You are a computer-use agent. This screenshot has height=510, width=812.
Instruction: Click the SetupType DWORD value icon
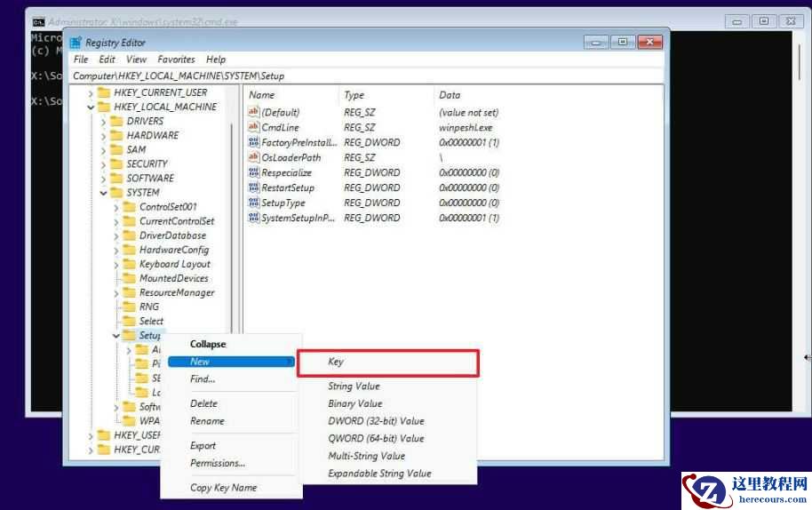point(254,202)
